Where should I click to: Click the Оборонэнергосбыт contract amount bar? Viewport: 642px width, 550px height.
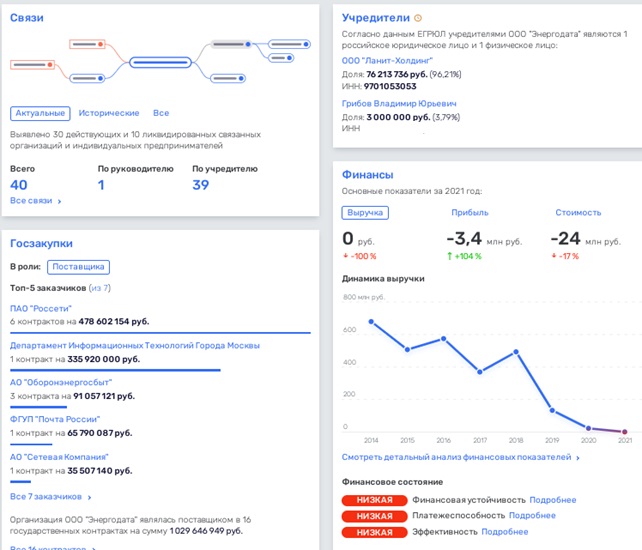coord(38,407)
